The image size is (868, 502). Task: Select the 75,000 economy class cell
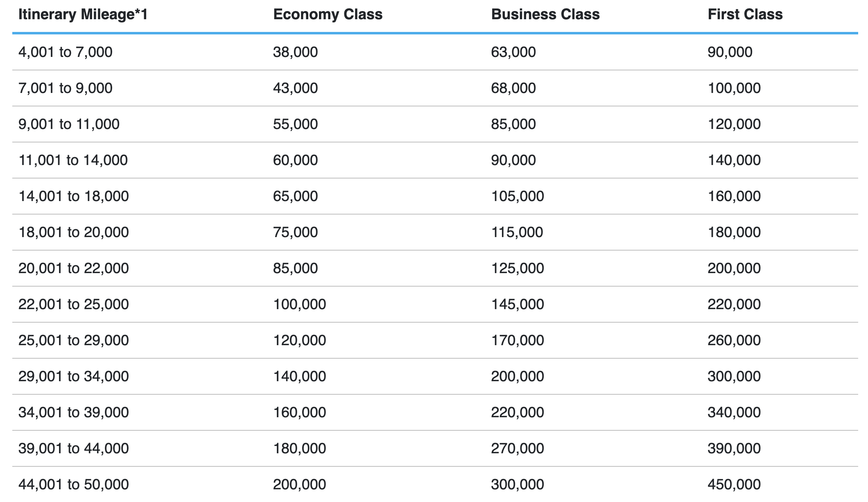[x=295, y=233]
